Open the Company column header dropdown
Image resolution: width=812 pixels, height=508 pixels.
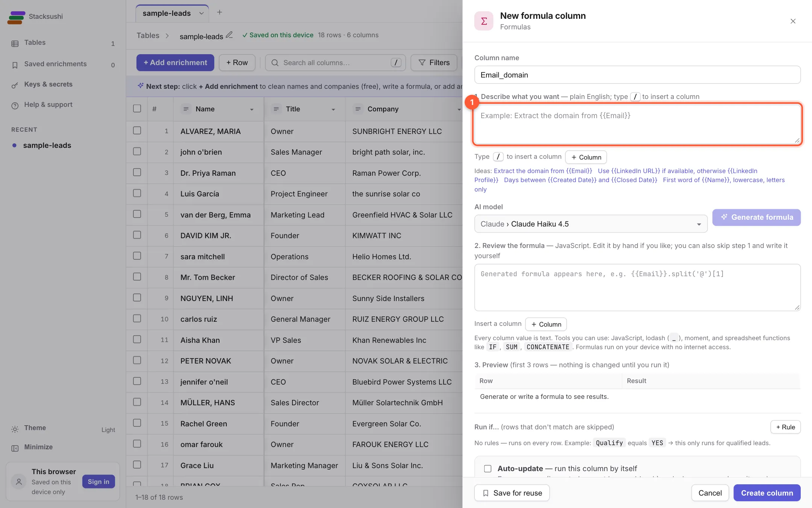(x=459, y=110)
